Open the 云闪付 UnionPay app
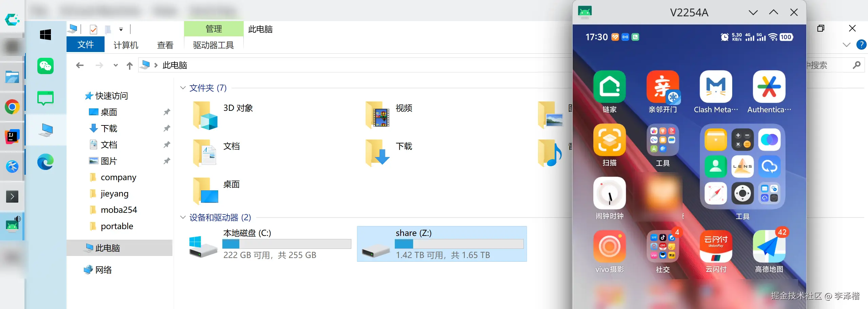The height and width of the screenshot is (309, 868). [716, 246]
